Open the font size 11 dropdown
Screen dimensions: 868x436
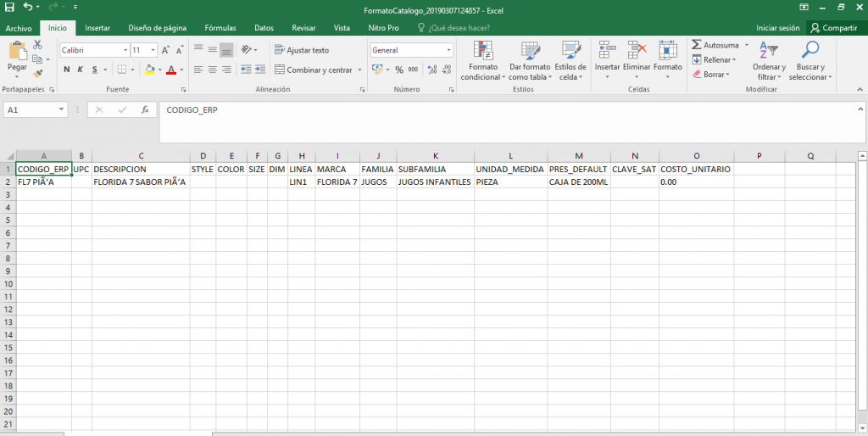(153, 50)
